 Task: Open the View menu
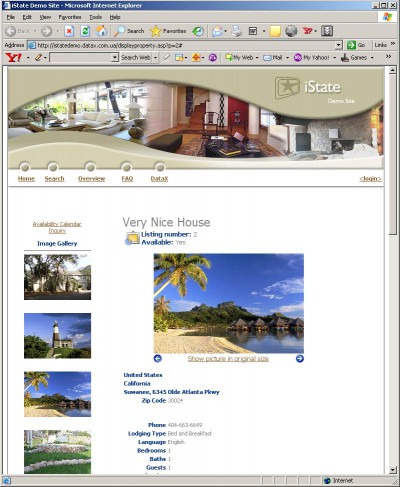click(x=45, y=17)
